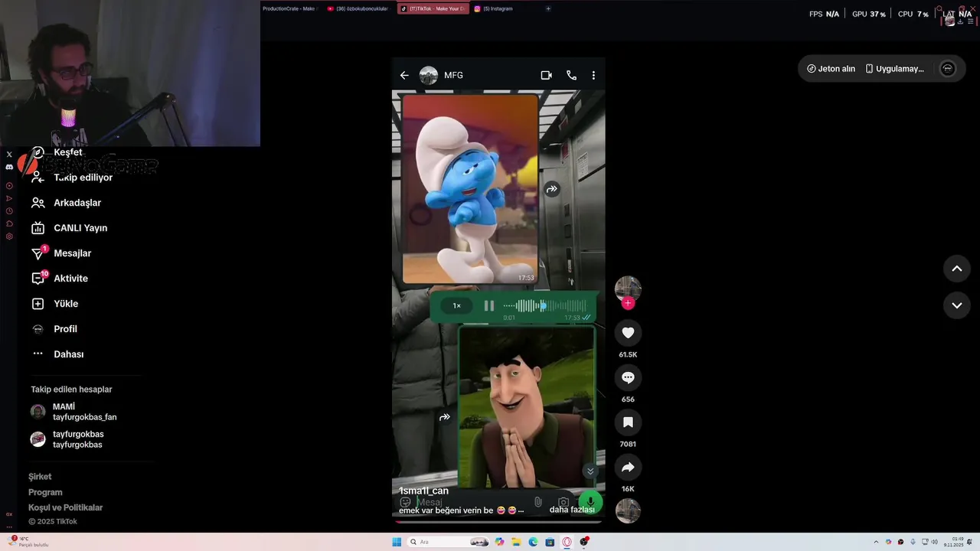
Task: Open CANLI Yayın live section
Action: point(69,228)
